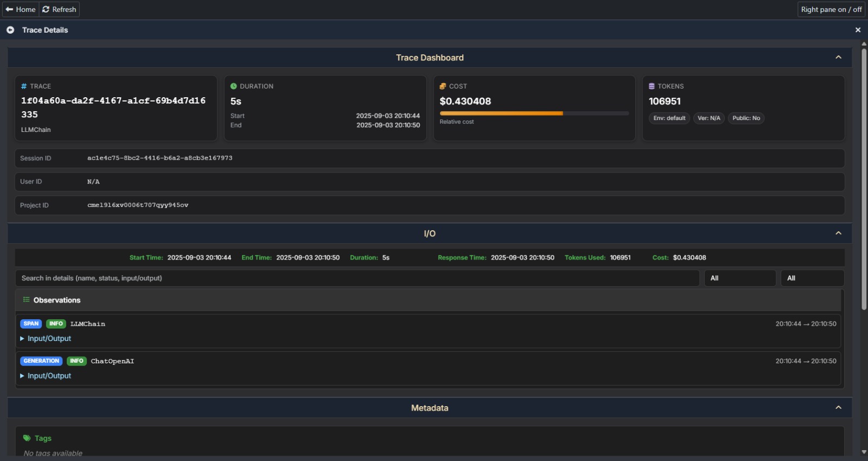Viewport: 868px width, 461px height.
Task: Click the Refresh button
Action: click(x=59, y=9)
